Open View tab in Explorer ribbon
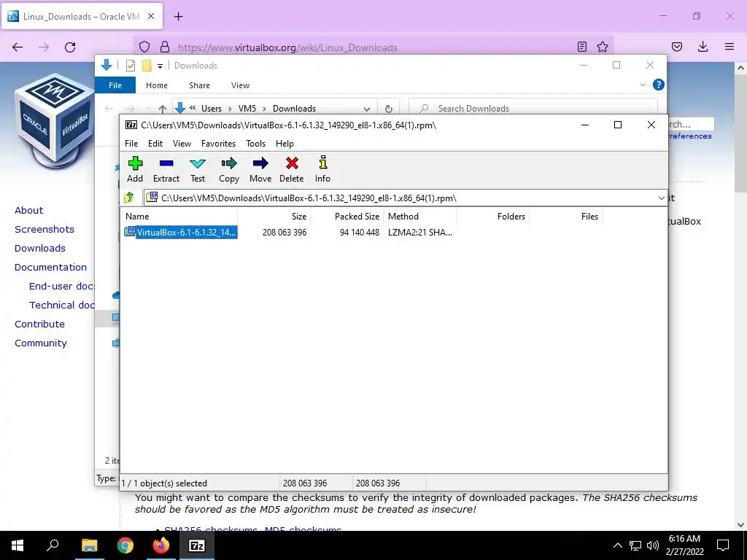The height and width of the screenshot is (560, 747). (x=240, y=85)
